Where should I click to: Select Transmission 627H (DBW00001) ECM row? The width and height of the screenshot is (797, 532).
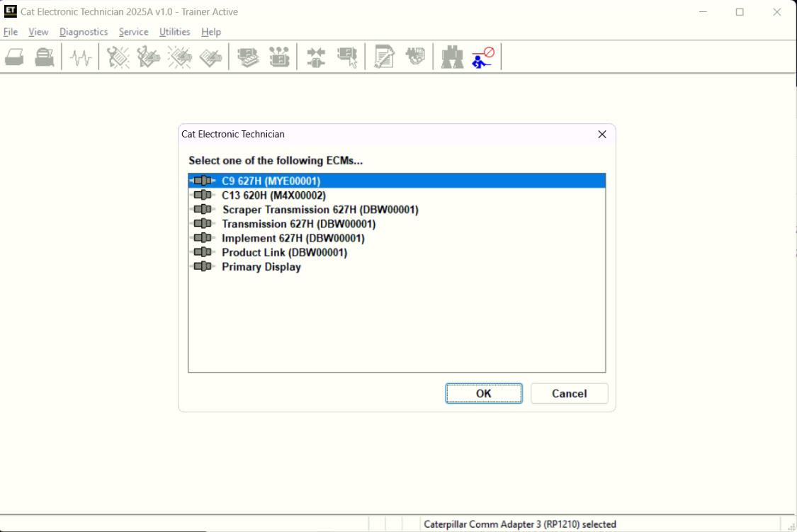pyautogui.click(x=397, y=224)
